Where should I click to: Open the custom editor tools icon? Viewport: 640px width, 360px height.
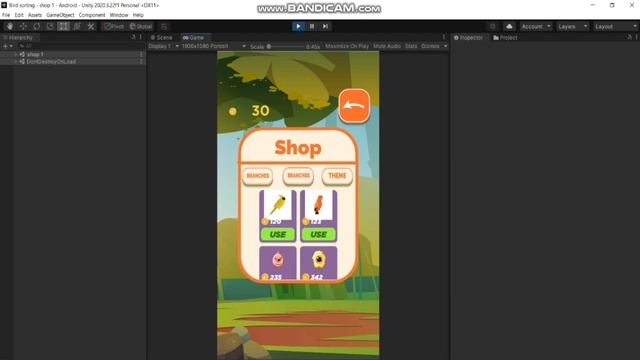(x=91, y=27)
